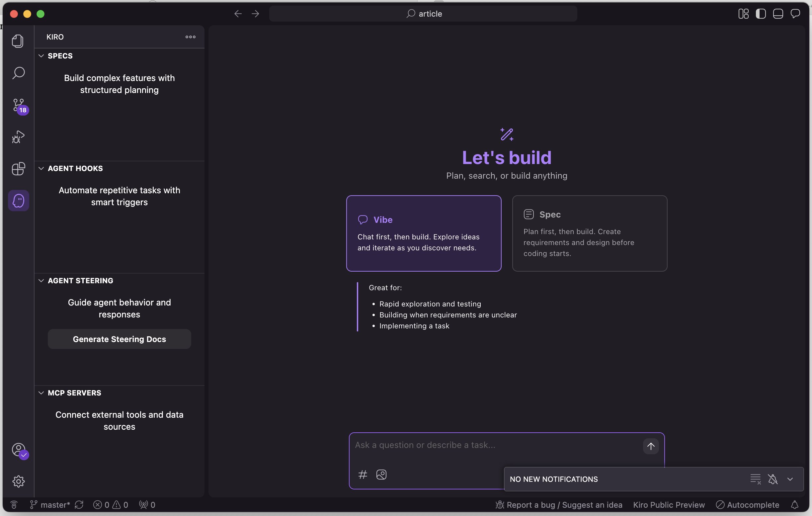Open errors and warnings count
Screen dimensions: 812x516
tap(111, 505)
